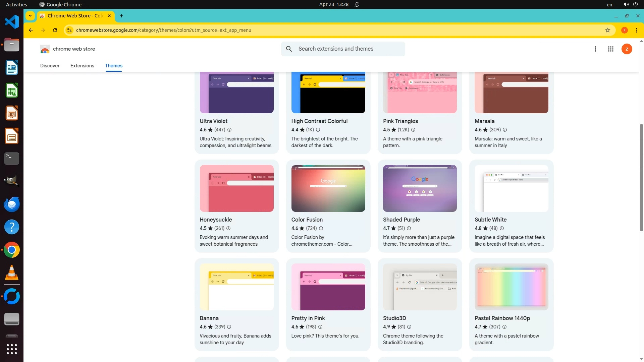The width and height of the screenshot is (644, 362).
Task: Go to the Discover tab
Action: [50, 66]
